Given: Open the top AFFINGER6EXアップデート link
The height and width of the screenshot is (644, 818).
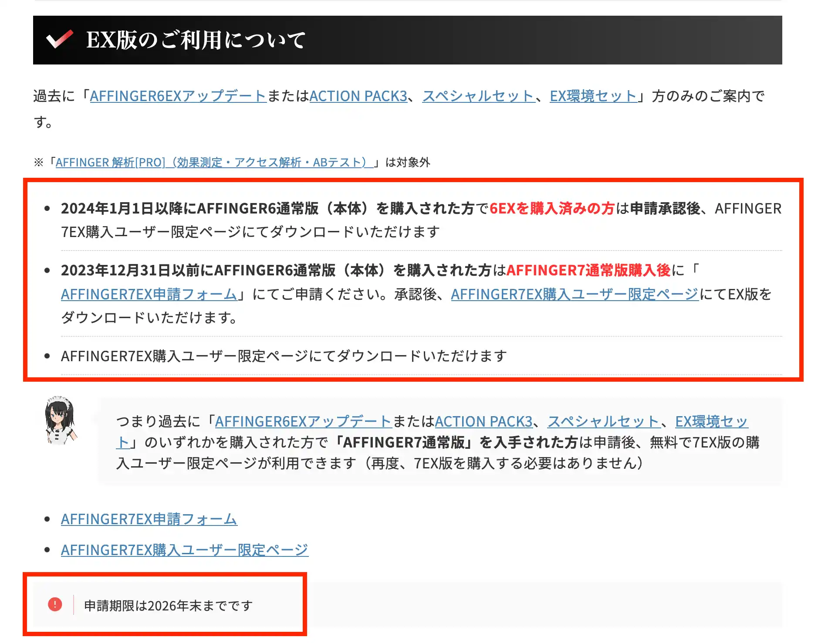Looking at the screenshot, I should point(178,96).
